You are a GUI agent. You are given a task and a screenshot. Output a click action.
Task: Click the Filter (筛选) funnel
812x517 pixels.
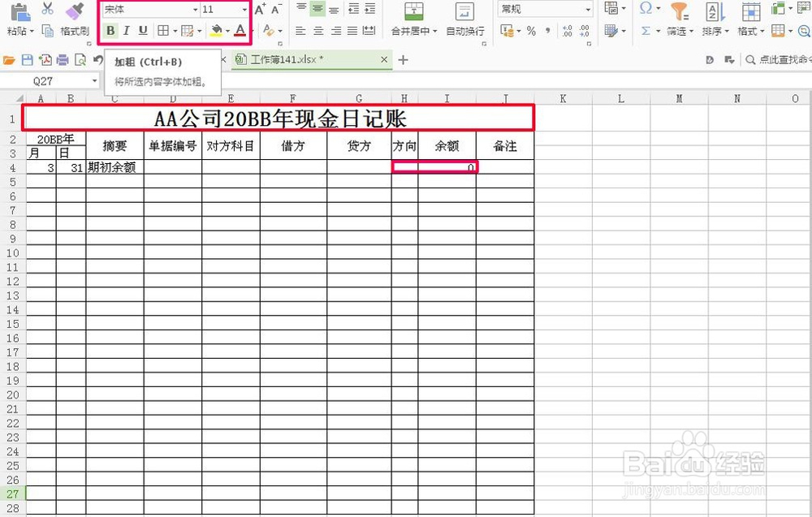[x=680, y=19]
